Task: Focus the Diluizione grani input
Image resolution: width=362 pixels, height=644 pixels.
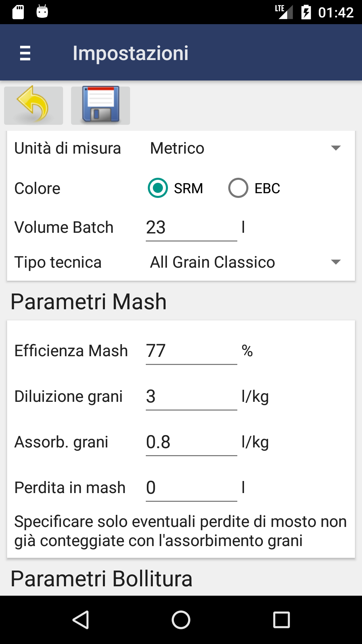Action: click(x=191, y=396)
